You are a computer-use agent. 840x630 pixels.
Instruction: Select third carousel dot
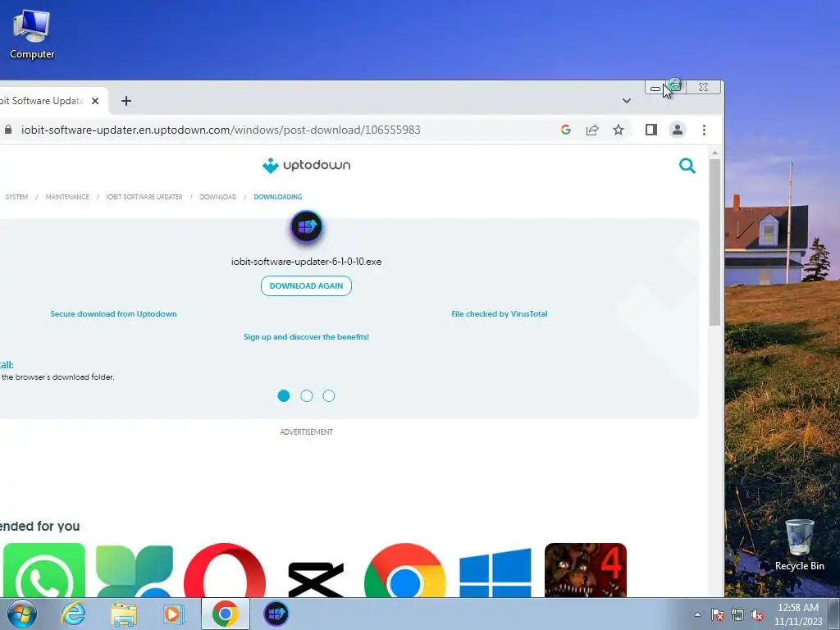coord(329,396)
